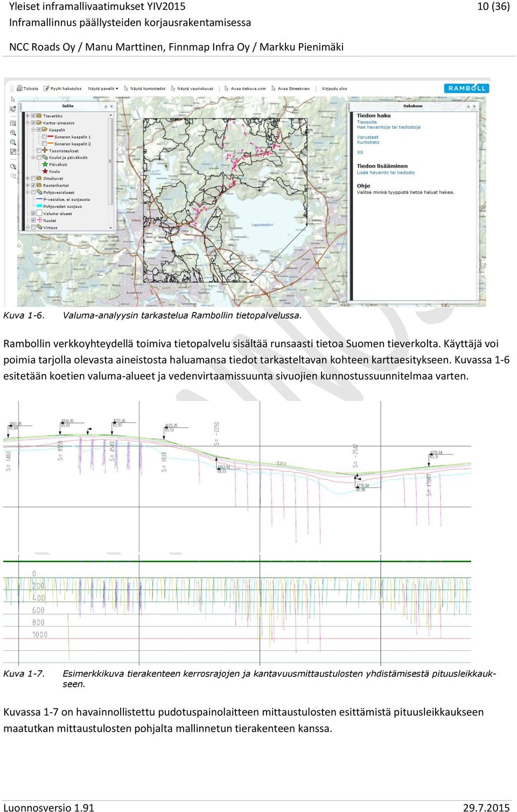Open the Tieosoite search link
517x812 pixels.
click(367, 122)
